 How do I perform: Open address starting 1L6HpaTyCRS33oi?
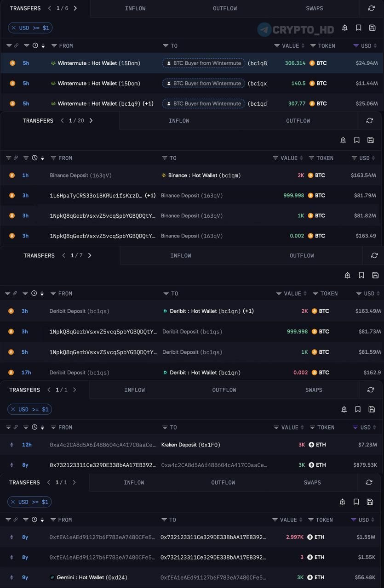96,195
